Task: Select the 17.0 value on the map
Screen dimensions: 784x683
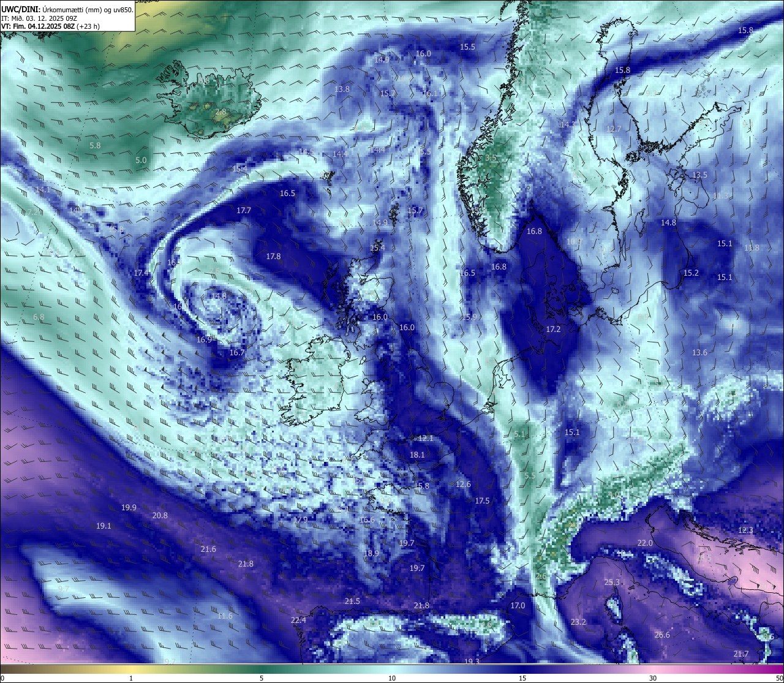Action: coord(518,606)
